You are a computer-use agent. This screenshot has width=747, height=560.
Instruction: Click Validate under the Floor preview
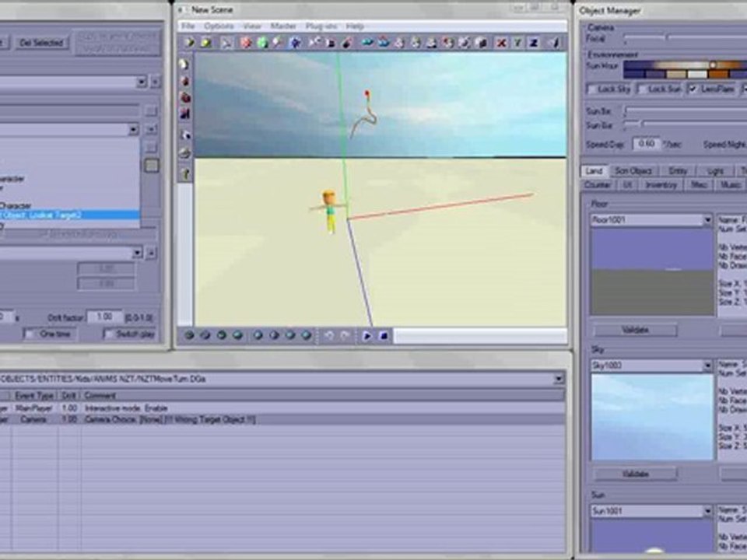635,330
